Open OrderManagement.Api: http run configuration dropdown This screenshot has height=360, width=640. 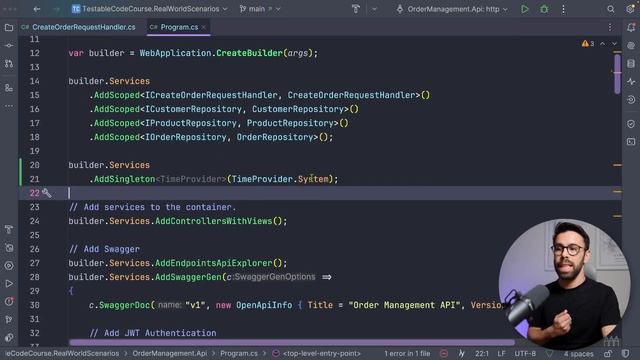pyautogui.click(x=452, y=9)
